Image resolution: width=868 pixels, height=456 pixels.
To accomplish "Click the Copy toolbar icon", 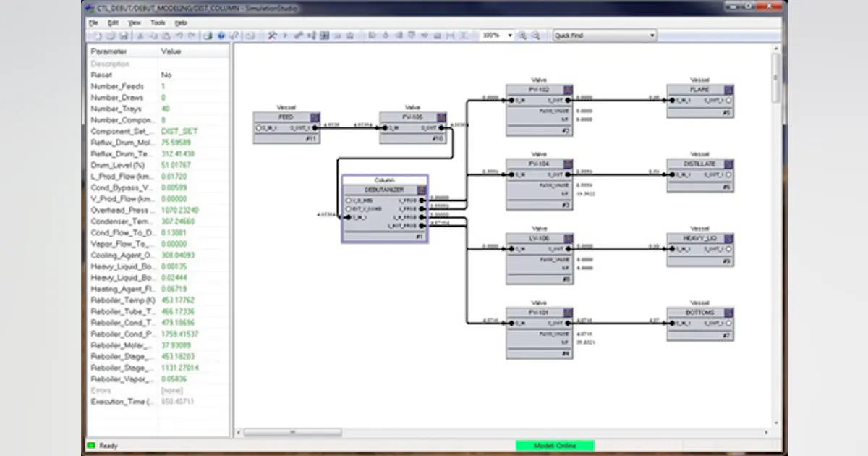I will tap(153, 35).
